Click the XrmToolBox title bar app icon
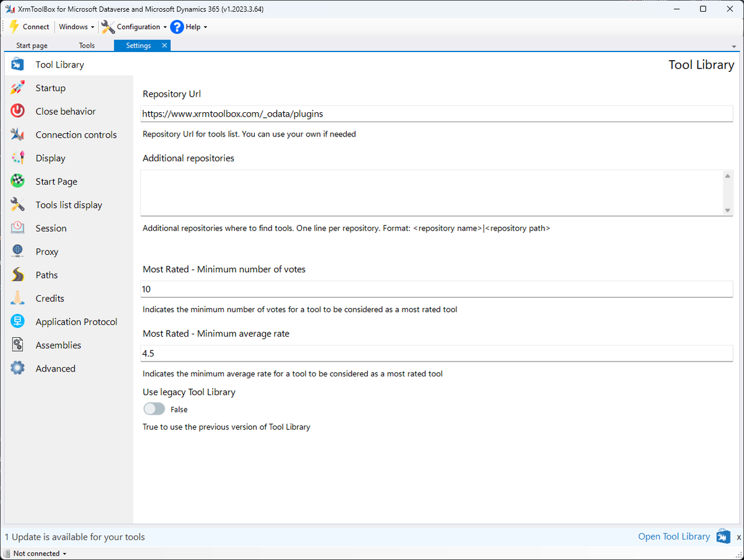Screen dimensions: 744x560 point(10,9)
